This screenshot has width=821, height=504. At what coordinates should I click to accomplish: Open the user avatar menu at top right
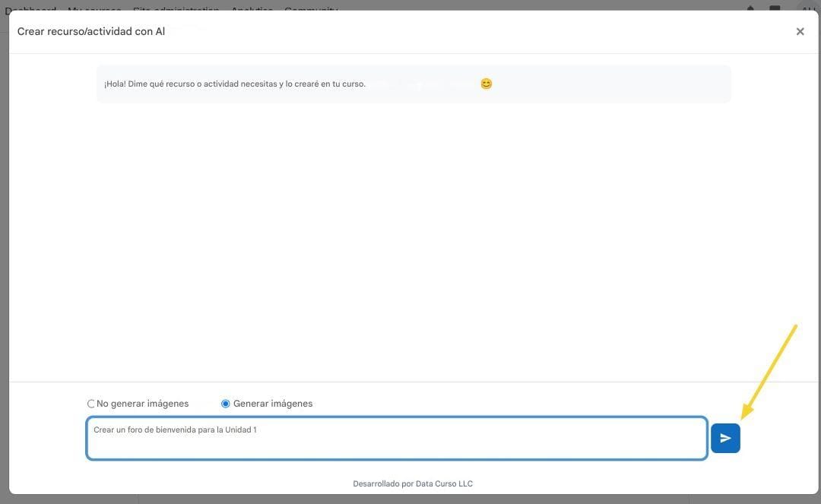click(806, 6)
